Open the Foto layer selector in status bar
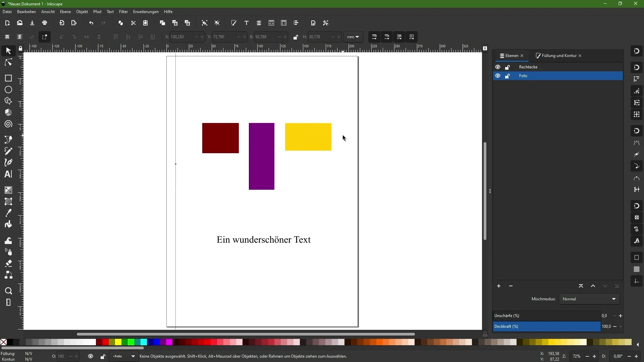The image size is (644, 362). 124,356
